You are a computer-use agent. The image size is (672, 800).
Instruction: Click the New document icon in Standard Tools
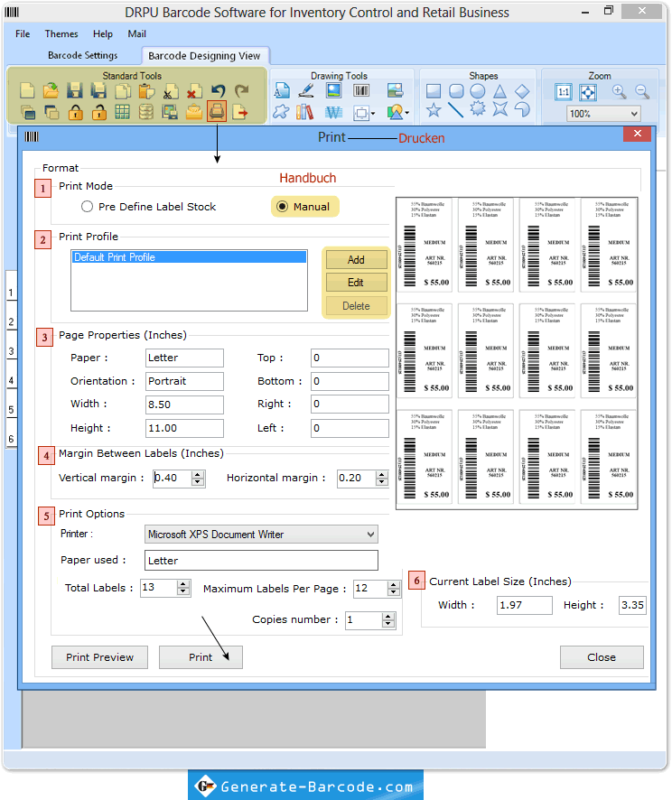27,91
